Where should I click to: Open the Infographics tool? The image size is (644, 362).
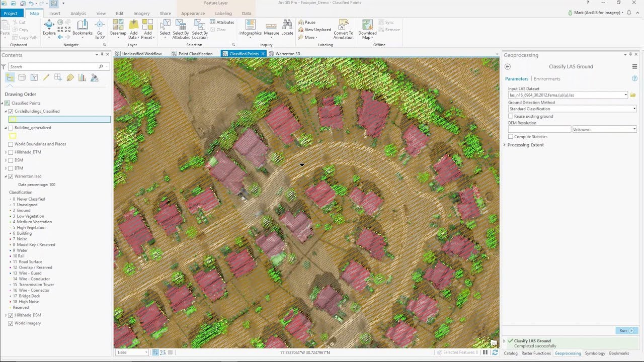(251, 28)
